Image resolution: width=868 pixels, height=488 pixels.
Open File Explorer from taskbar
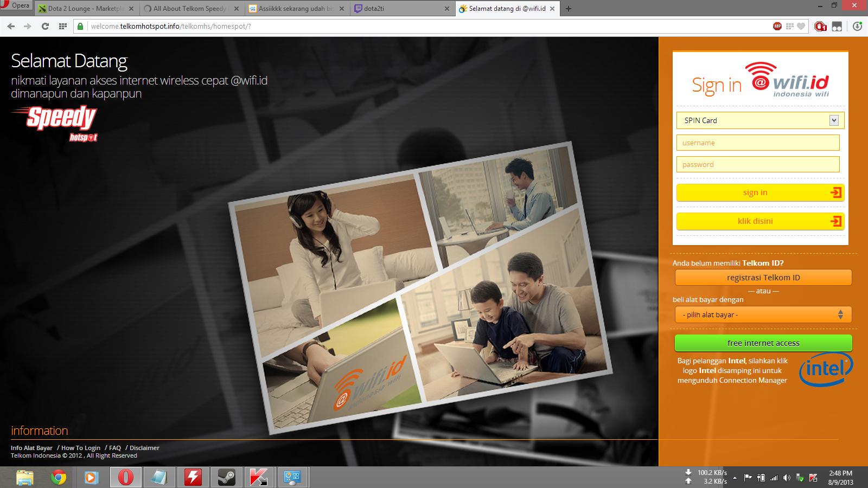tap(25, 478)
